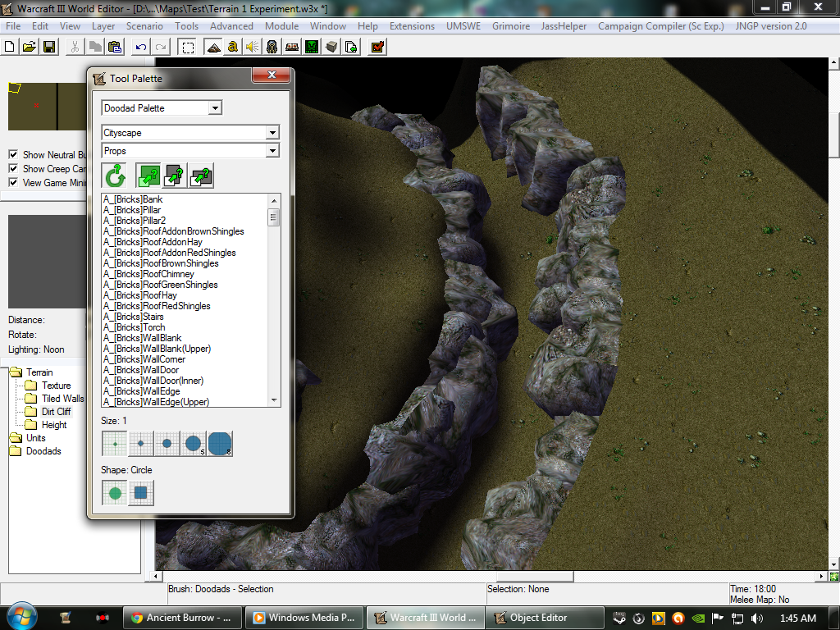
Task: Create a new map with the New icon
Action: pos(9,47)
